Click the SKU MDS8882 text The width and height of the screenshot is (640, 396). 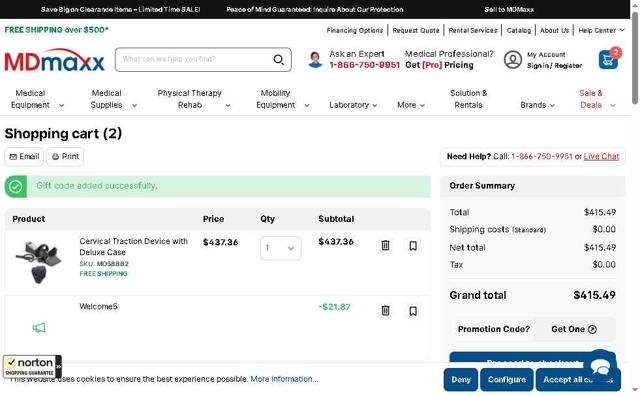click(x=104, y=264)
